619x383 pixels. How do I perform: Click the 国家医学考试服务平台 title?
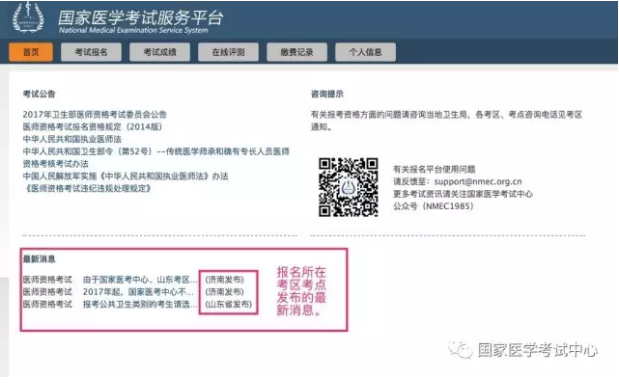141,17
